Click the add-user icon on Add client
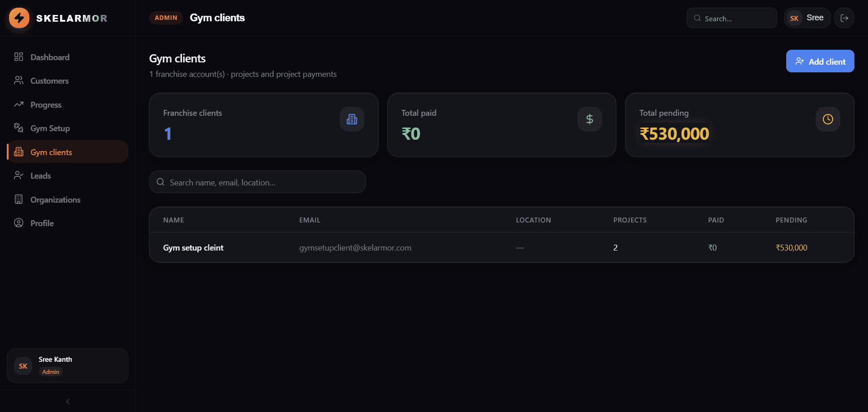 [x=800, y=61]
